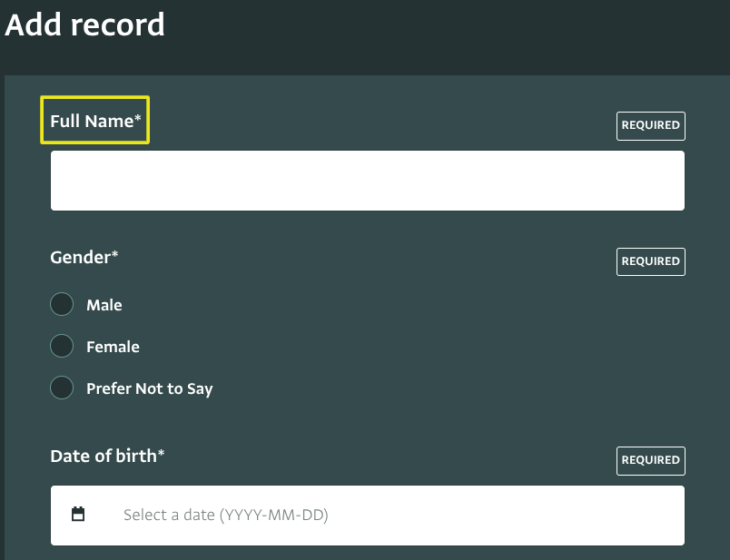Click the REQUIRED badge beside Gender
The image size is (730, 560).
tap(650, 261)
